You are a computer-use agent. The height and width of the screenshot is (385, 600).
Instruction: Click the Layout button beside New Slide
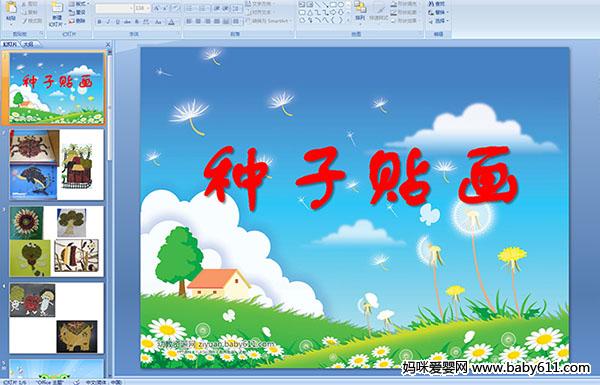click(78, 4)
